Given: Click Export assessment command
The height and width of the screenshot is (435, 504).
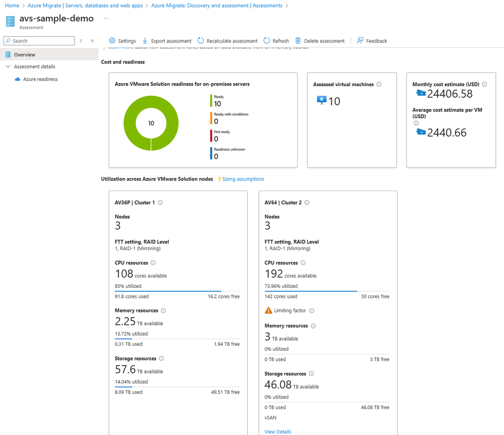Looking at the screenshot, I should click(x=167, y=41).
